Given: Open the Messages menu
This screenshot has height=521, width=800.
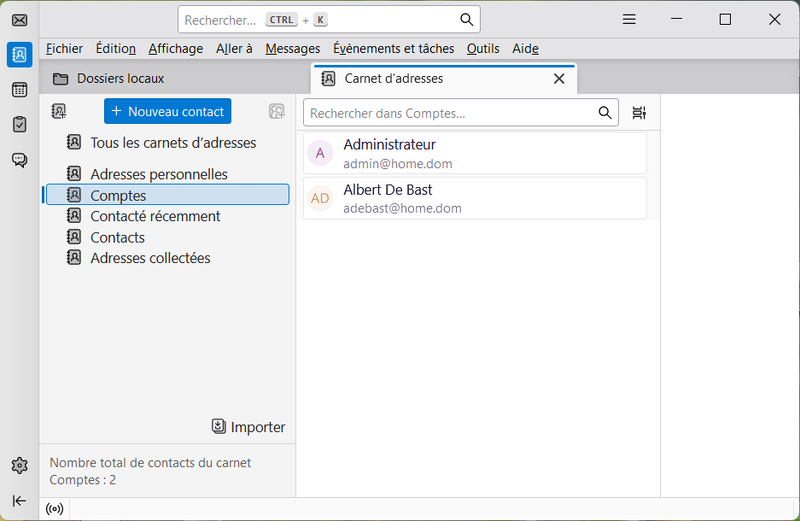Looking at the screenshot, I should click(x=293, y=48).
